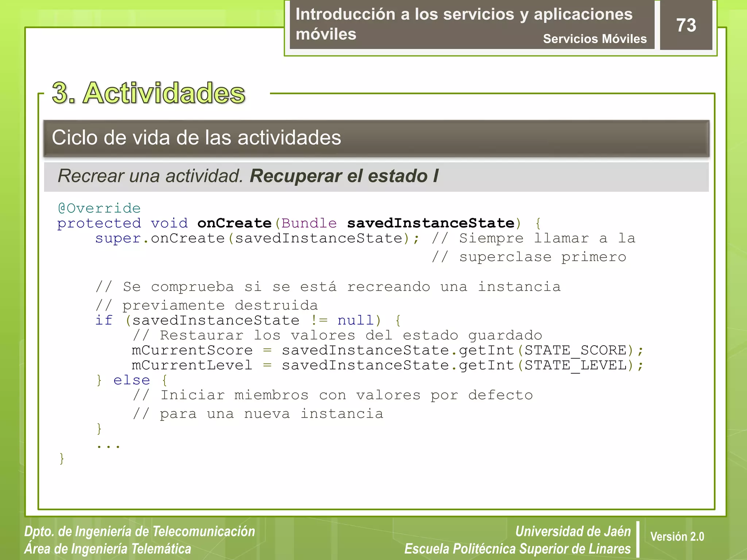Click the 'Servicios Móviles' header text
This screenshot has height=560, width=747.
pos(595,39)
